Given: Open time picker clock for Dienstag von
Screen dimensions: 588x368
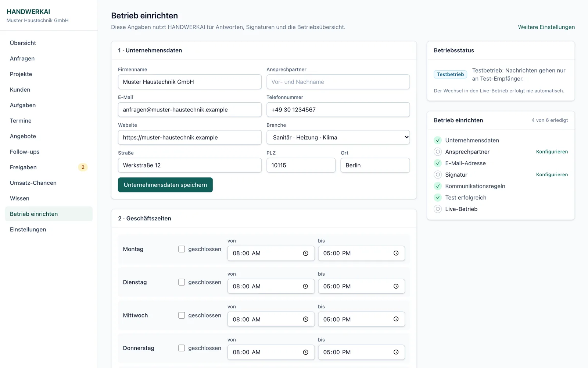Looking at the screenshot, I should pyautogui.click(x=305, y=286).
